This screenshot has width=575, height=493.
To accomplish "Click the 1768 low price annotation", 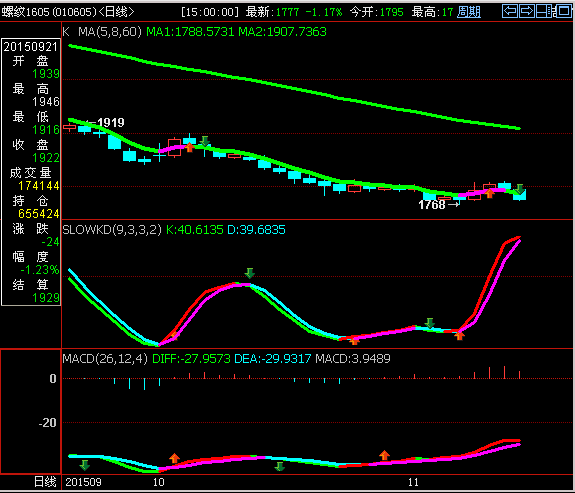I will click(432, 205).
